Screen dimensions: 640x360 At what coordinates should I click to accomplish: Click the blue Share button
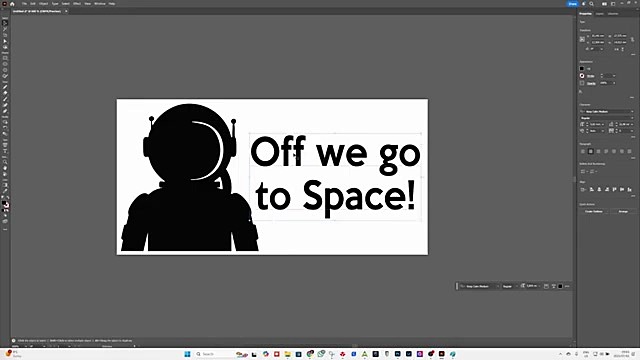point(573,4)
